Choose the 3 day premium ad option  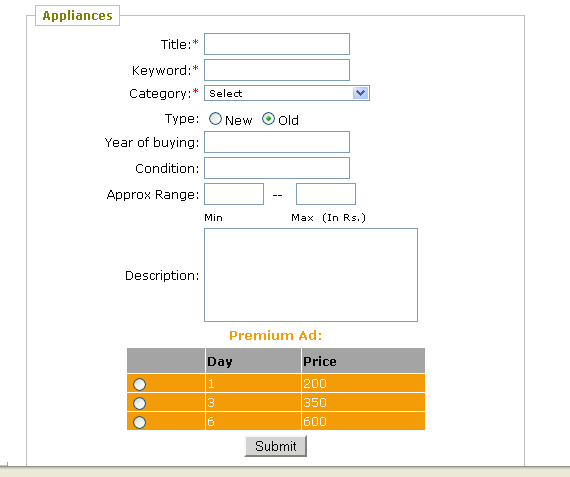tap(139, 403)
